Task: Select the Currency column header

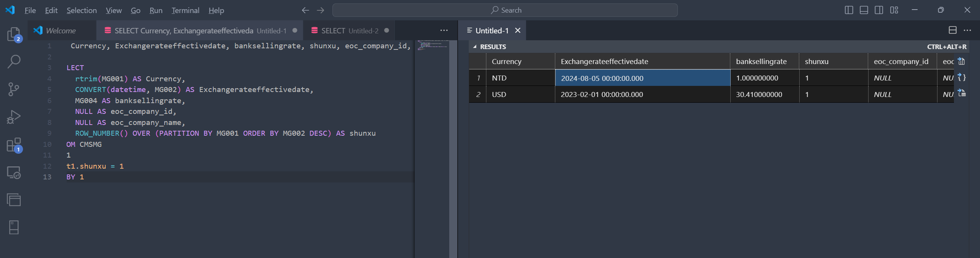Action: click(x=520, y=61)
